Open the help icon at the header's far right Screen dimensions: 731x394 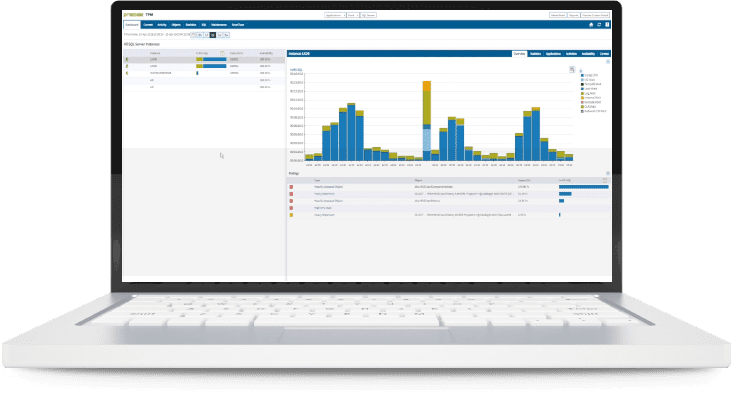(607, 25)
